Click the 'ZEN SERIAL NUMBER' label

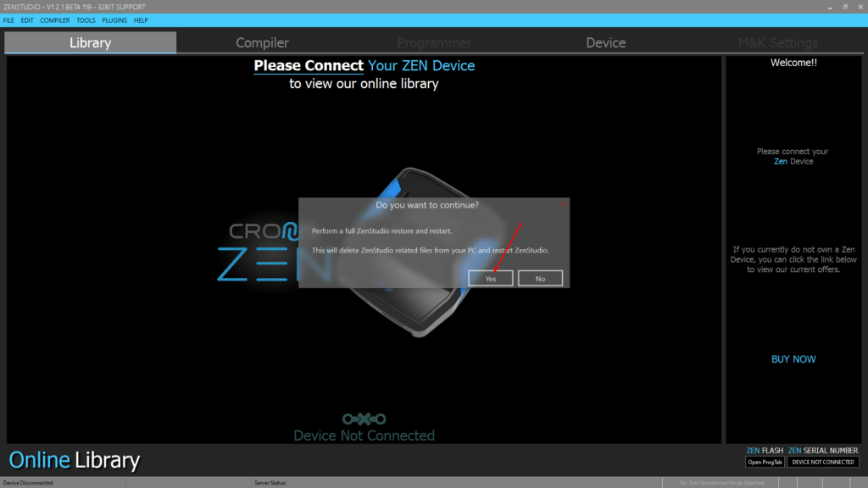point(823,451)
